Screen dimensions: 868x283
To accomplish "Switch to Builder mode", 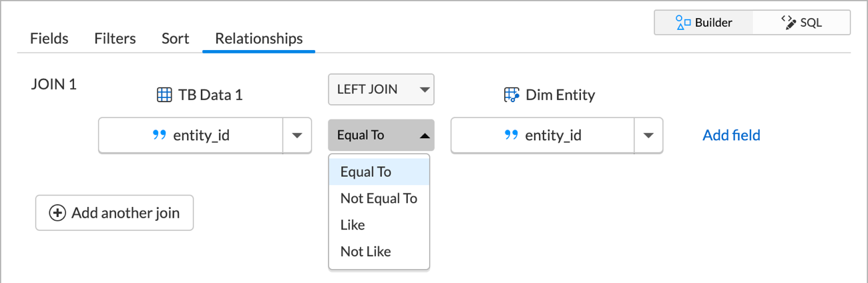I will (704, 23).
